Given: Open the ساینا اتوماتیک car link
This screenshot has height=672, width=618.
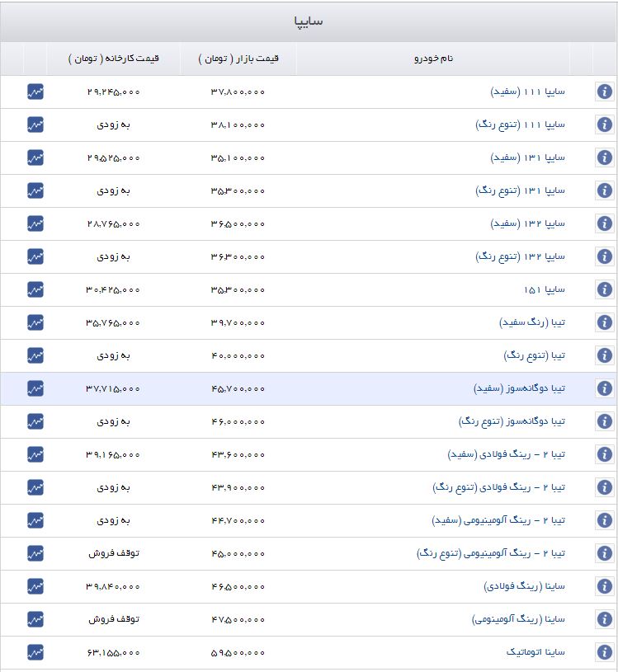Looking at the screenshot, I should [535, 652].
